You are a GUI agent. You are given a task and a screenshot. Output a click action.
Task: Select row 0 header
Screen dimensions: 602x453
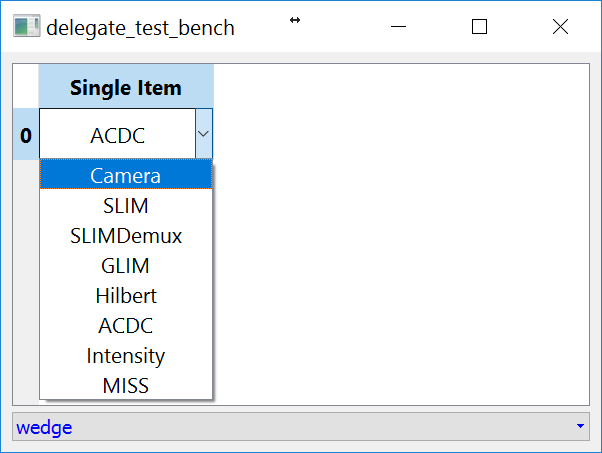click(25, 135)
